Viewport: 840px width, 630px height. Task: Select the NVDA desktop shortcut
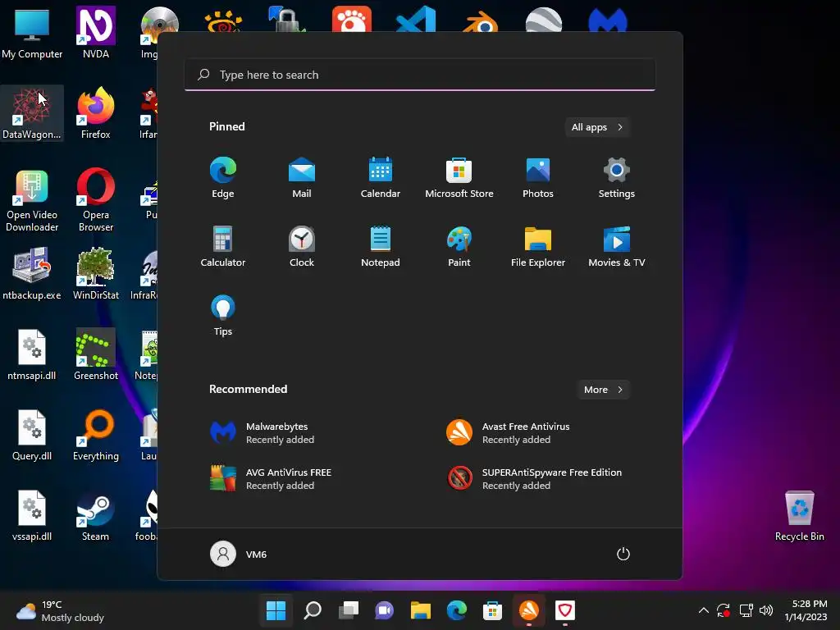[96, 33]
